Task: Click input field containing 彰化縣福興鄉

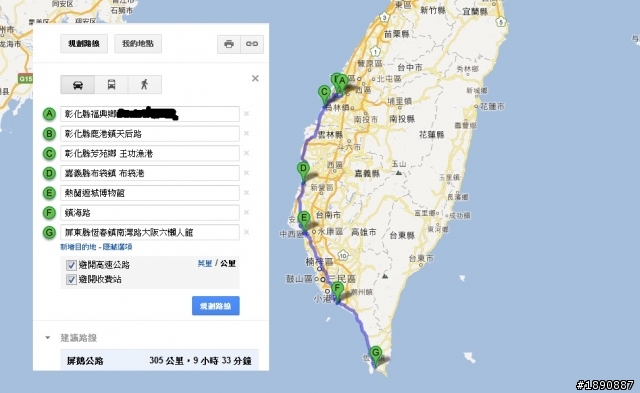Action: [x=150, y=114]
